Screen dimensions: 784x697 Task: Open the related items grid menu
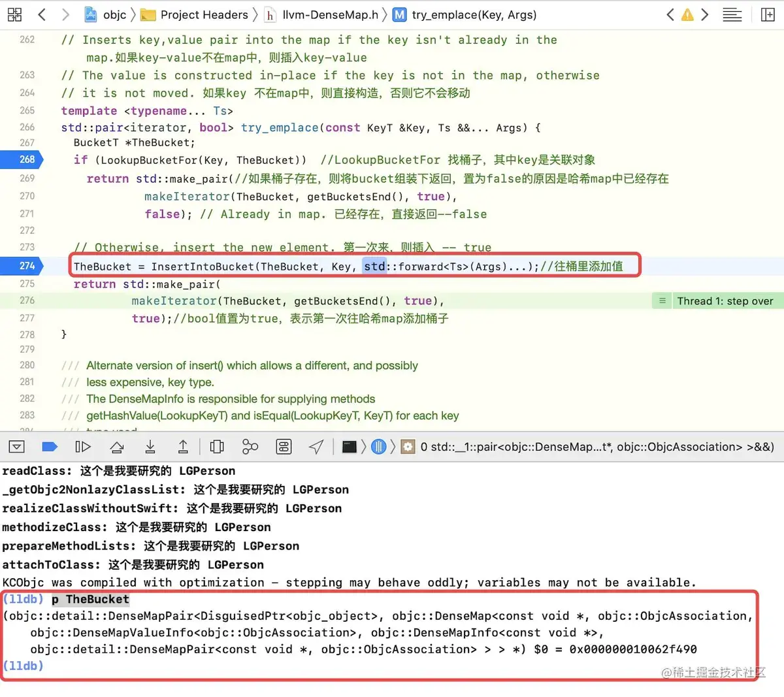tap(14, 14)
